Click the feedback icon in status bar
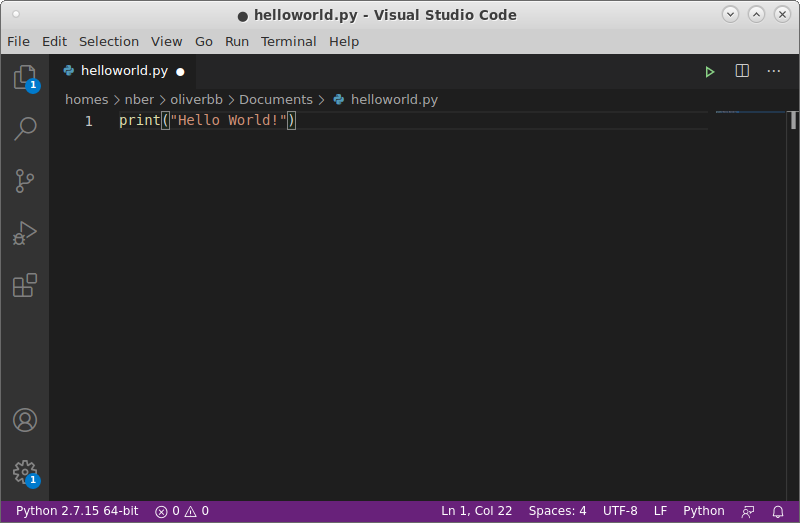800x523 pixels. [748, 511]
